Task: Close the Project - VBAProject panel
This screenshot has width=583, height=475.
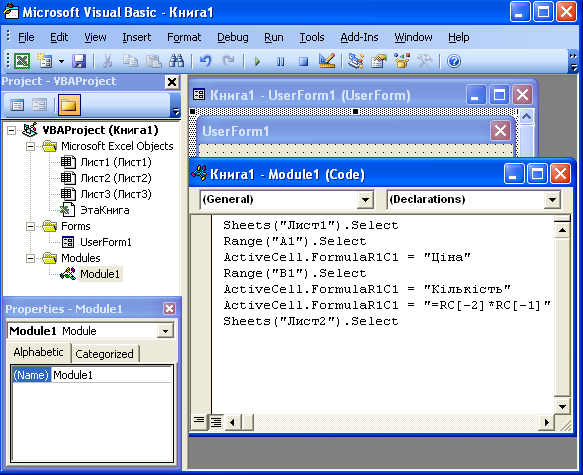Action: tap(172, 82)
